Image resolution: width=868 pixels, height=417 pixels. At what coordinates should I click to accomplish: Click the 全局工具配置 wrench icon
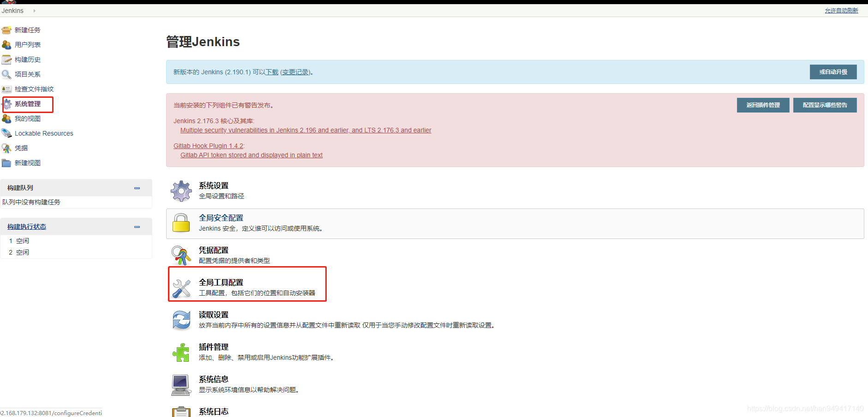click(181, 288)
